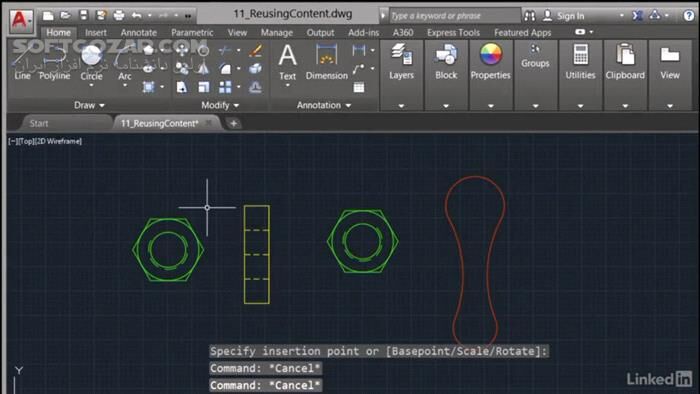Select the Move tool in Modify panel
The image size is (700, 394).
[x=182, y=50]
